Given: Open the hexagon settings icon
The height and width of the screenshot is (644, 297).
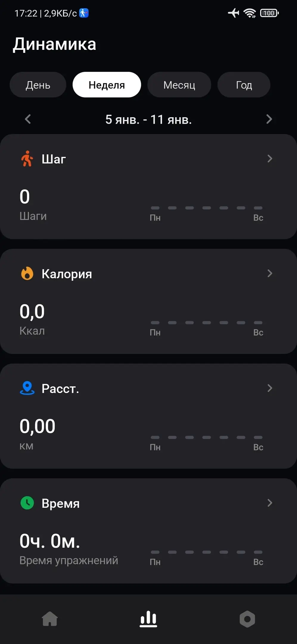Looking at the screenshot, I should 247,619.
